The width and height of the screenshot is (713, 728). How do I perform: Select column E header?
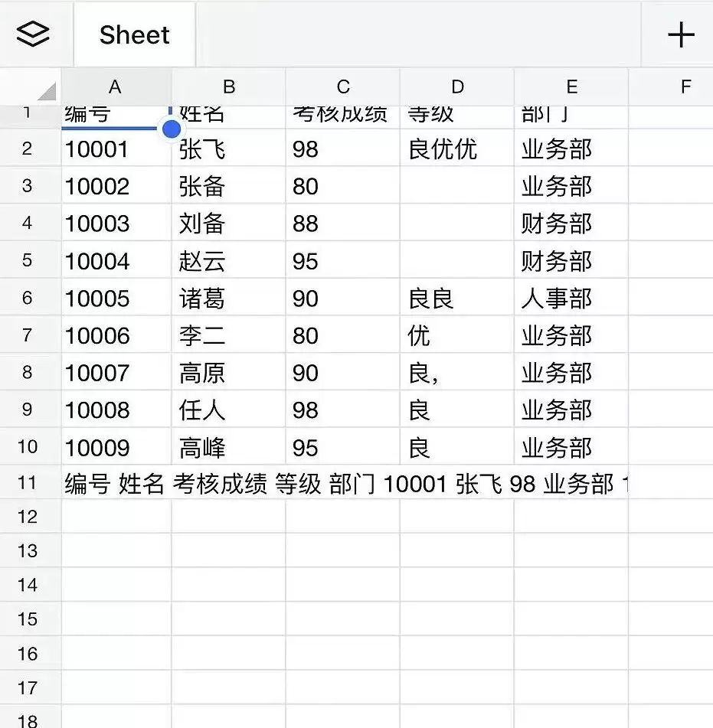coord(571,87)
